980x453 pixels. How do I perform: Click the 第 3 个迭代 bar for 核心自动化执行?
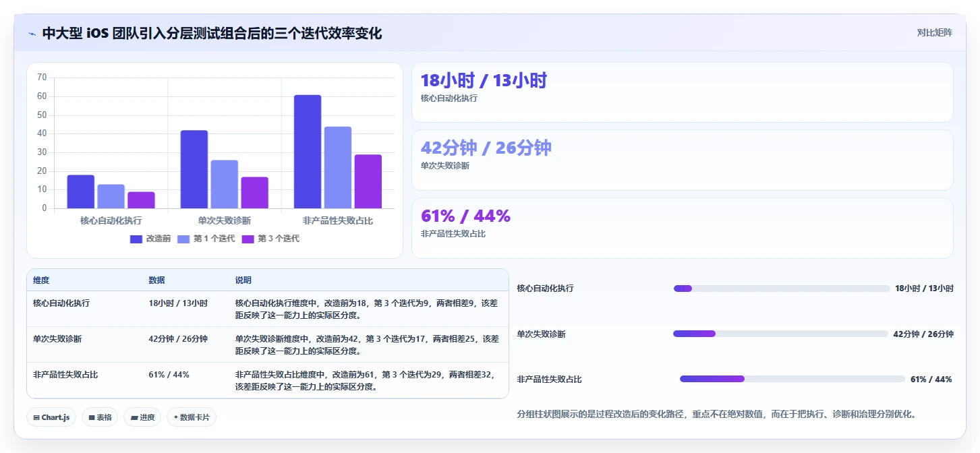[142, 200]
